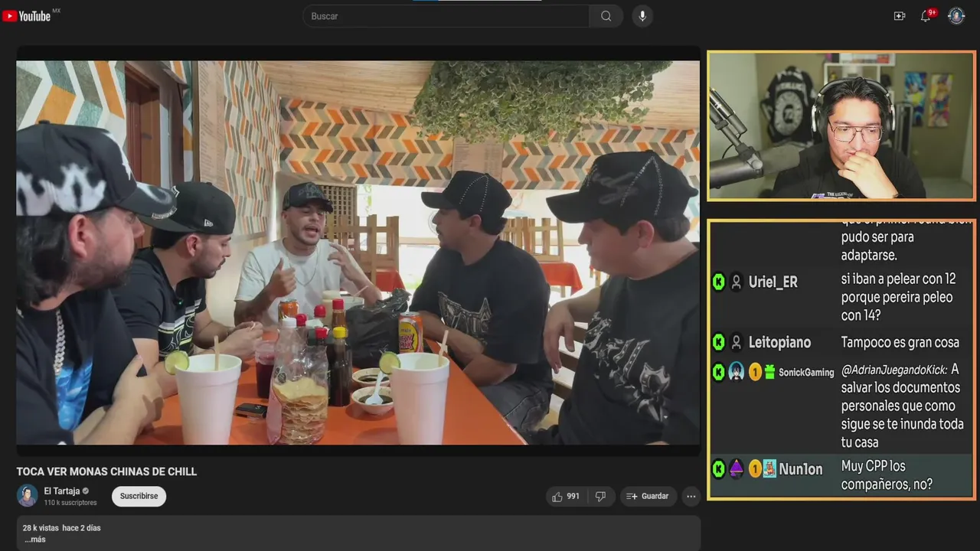Screen dimensions: 980x551
Task: Click username SonickGaming in chat
Action: pyautogui.click(x=806, y=373)
